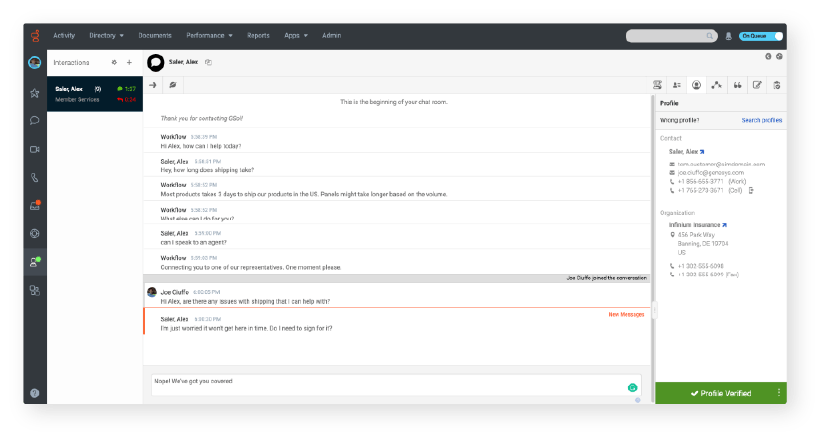Open the notifications bell icon

728,36
